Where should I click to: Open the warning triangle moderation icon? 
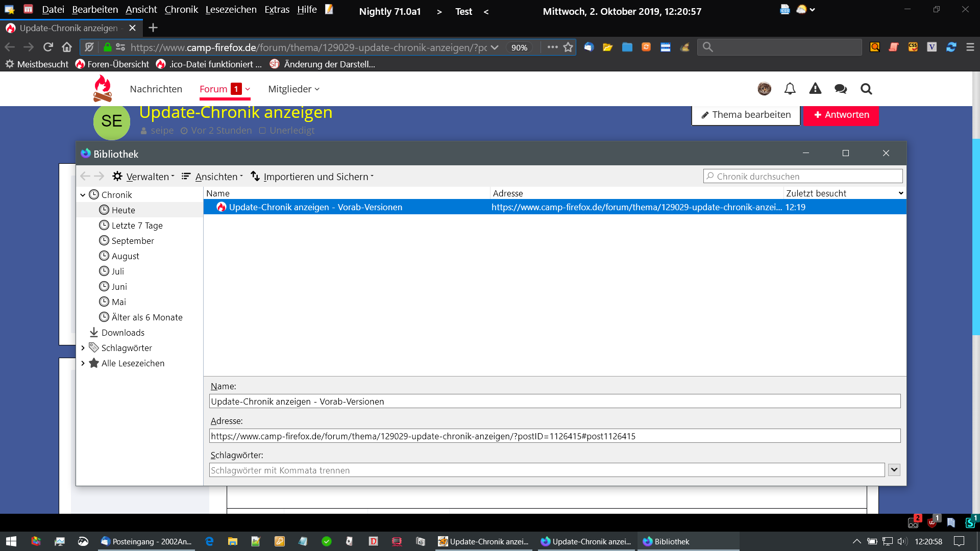[x=815, y=89]
